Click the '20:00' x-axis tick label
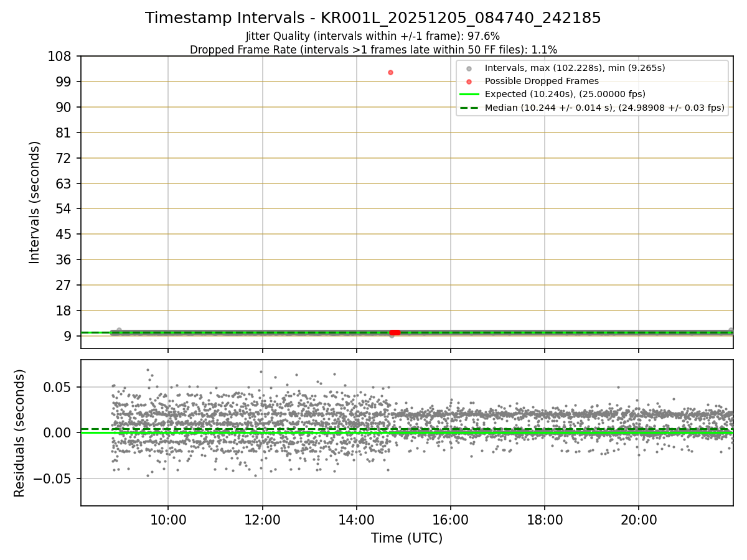This screenshot has height=560, width=747. (639, 520)
